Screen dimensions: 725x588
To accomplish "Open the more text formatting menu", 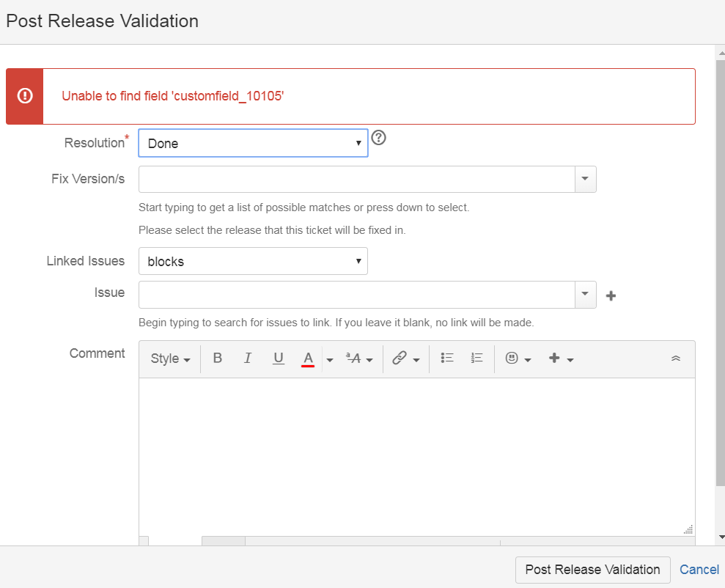I will point(359,359).
